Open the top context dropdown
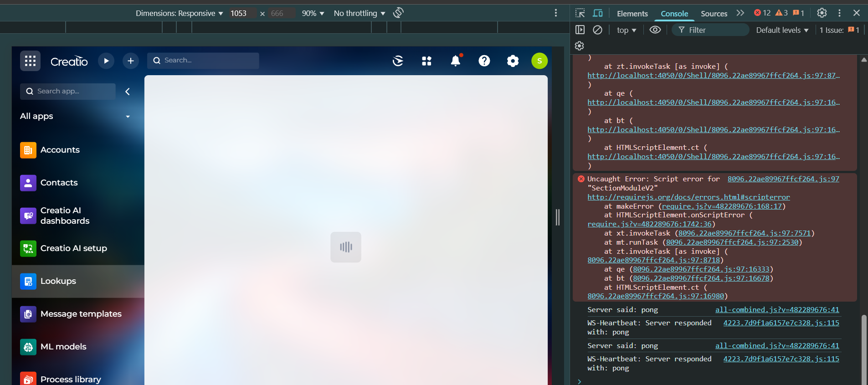 pos(627,30)
